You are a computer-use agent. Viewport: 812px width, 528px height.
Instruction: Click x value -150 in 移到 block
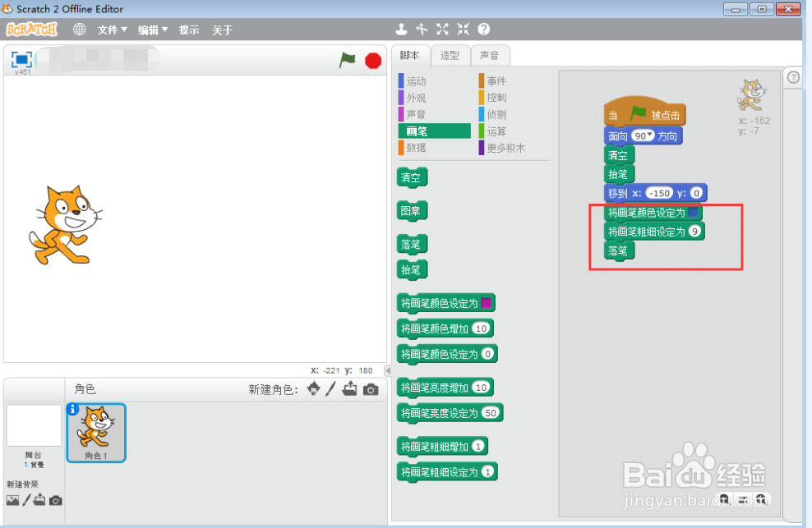pyautogui.click(x=659, y=193)
